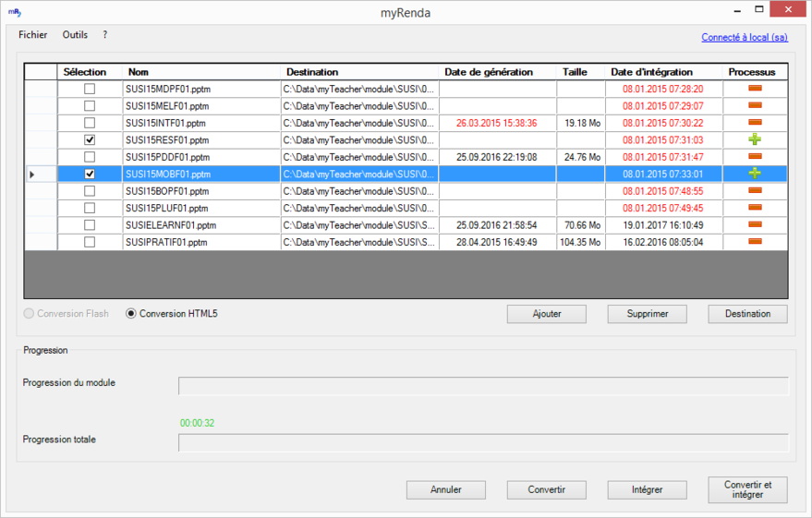The height and width of the screenshot is (518, 812).
Task: Open the Fichier menu
Action: tap(32, 35)
